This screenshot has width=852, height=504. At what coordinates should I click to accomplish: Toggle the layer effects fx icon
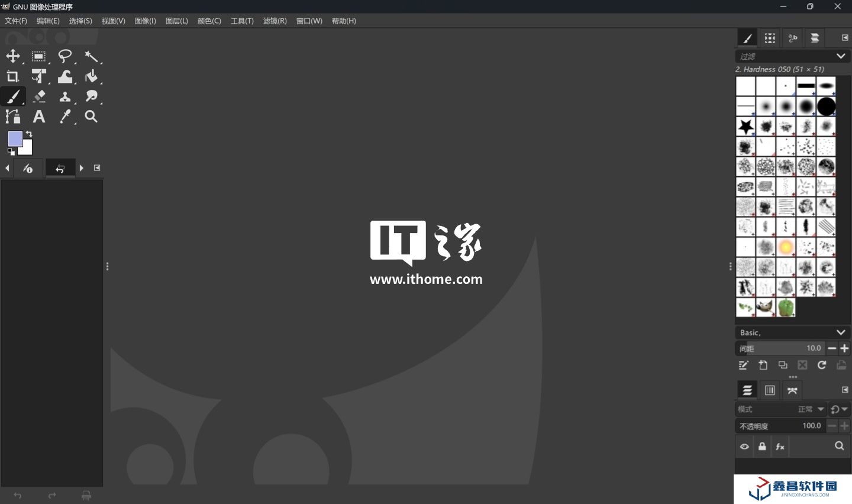tap(780, 447)
